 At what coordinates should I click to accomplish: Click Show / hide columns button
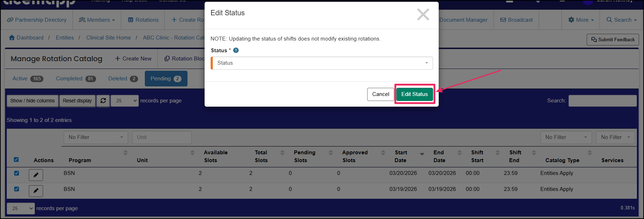coord(32,101)
